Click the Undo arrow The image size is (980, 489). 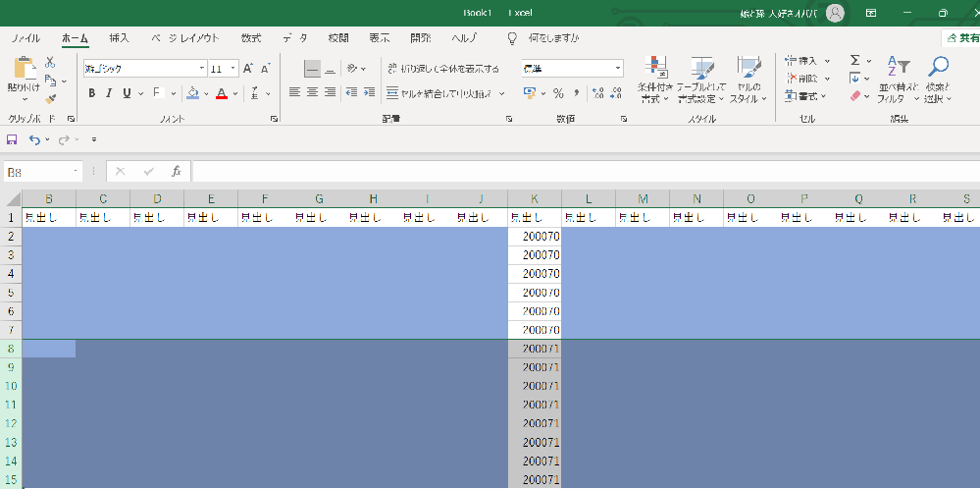tap(34, 139)
